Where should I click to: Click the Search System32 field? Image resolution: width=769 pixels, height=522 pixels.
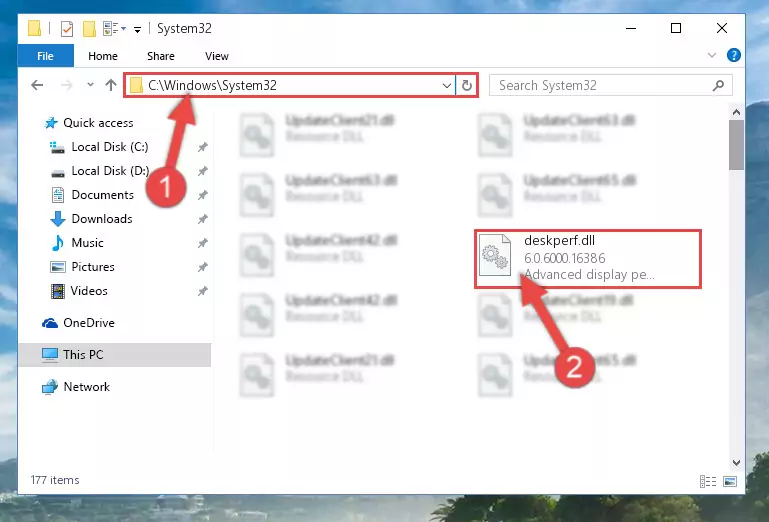pos(611,85)
